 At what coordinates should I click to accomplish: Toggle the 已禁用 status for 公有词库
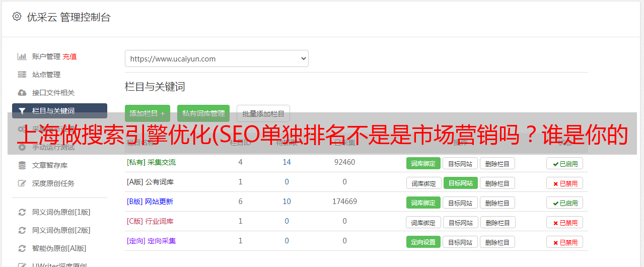tap(564, 183)
